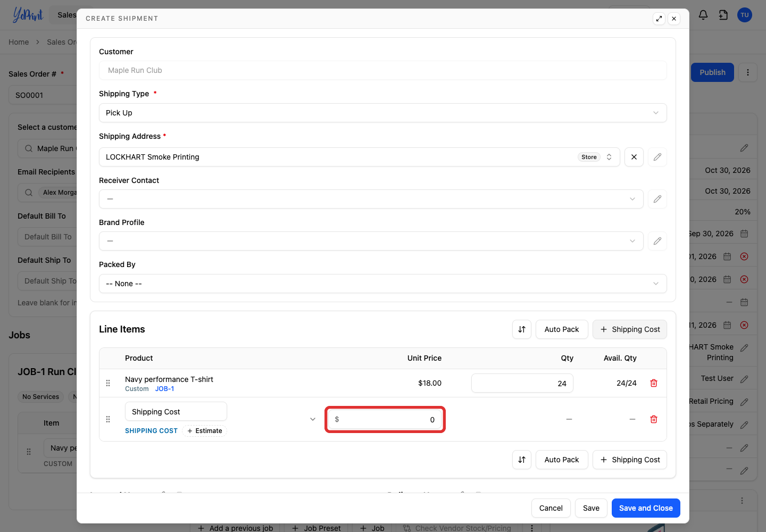Expand the Shipping Cost product chevron
Viewport: 766px width, 532px height.
tap(313, 419)
